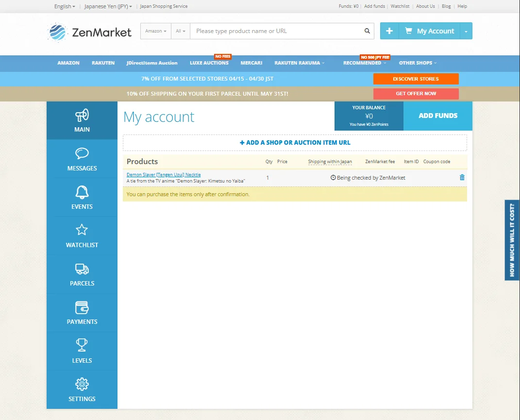520x420 pixels.
Task: Open the Main megaphone section
Action: coord(82,120)
